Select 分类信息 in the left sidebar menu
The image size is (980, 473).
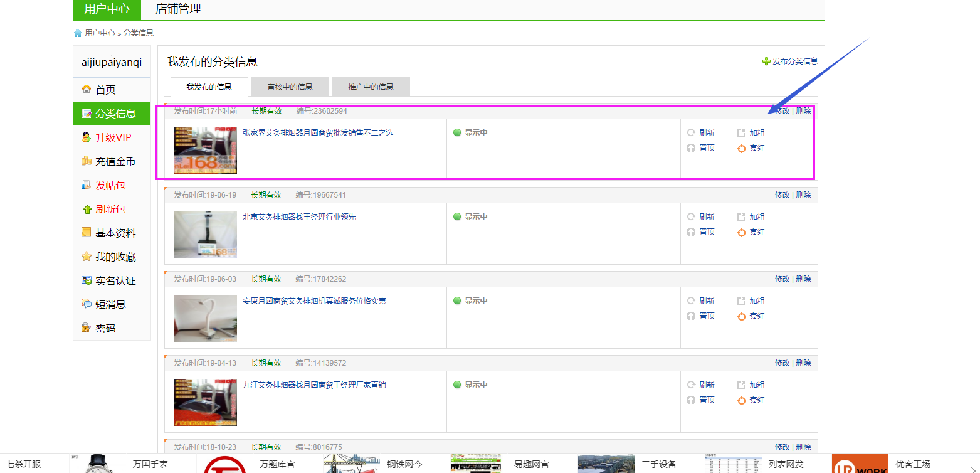(x=112, y=114)
